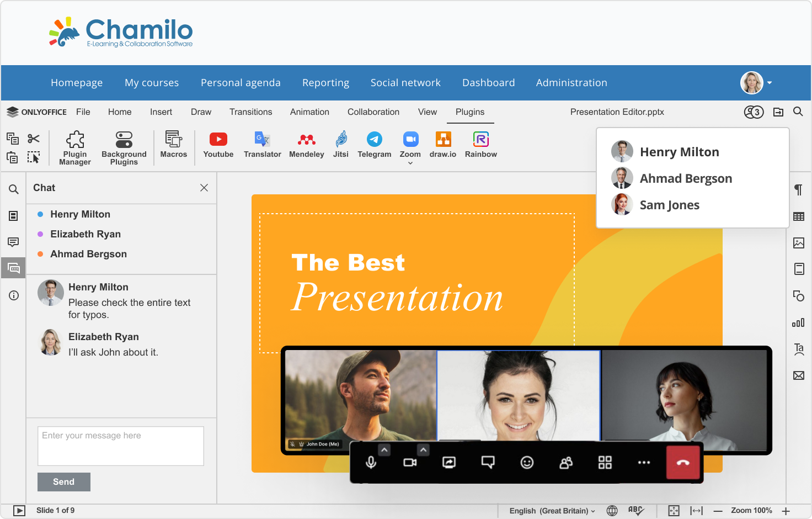This screenshot has height=519, width=812.
Task: Switch to the Collaboration tab
Action: pos(373,112)
